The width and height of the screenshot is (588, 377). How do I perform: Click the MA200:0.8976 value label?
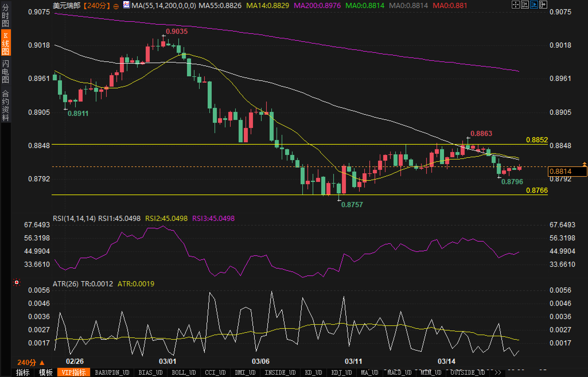pyautogui.click(x=318, y=5)
